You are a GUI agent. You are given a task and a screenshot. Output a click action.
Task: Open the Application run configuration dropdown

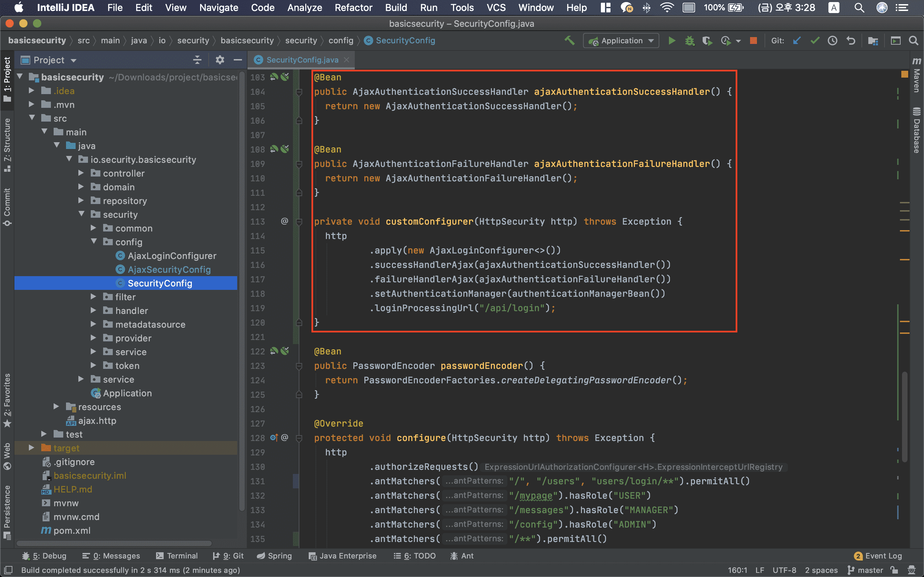click(621, 41)
